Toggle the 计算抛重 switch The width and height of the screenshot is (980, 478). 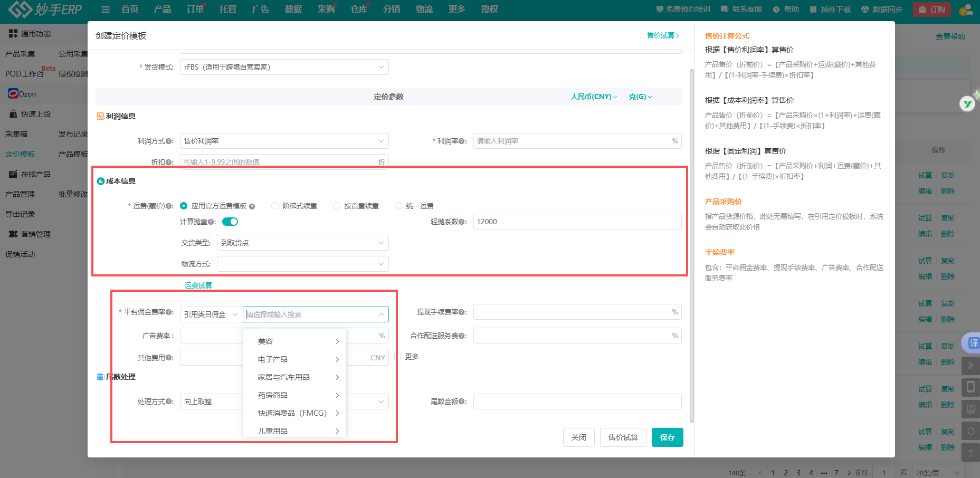[230, 222]
